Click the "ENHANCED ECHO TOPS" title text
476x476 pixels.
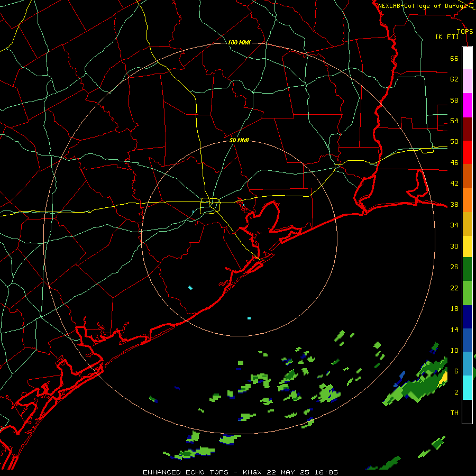pos(186,472)
